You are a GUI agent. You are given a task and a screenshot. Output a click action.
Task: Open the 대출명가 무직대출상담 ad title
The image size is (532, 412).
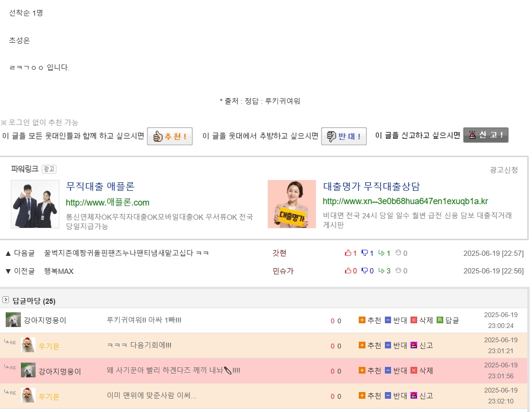click(x=371, y=186)
